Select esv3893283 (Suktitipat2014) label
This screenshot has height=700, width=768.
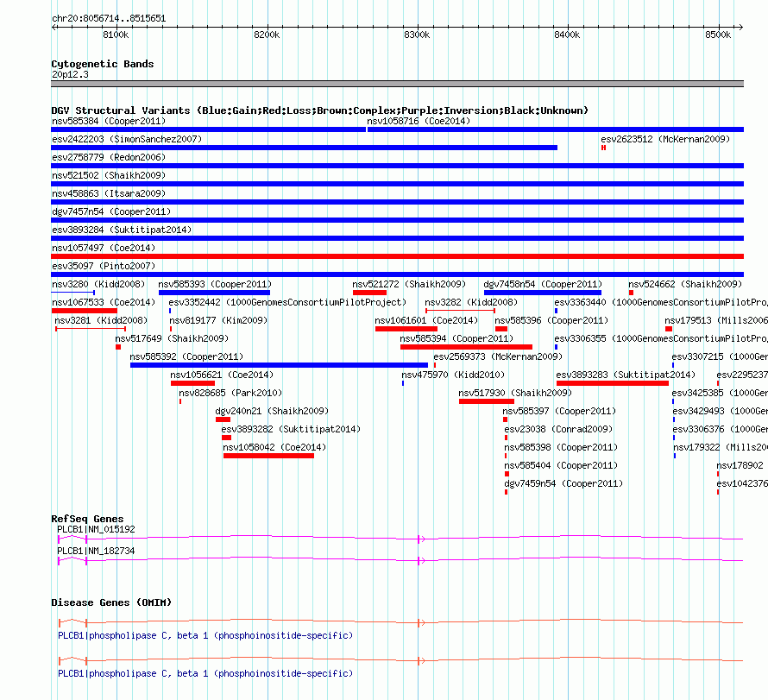(x=626, y=375)
